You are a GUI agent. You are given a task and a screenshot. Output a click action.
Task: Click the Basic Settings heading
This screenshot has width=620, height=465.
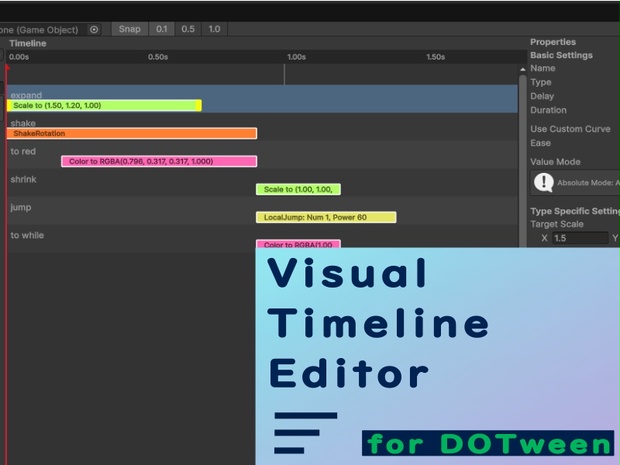point(561,55)
